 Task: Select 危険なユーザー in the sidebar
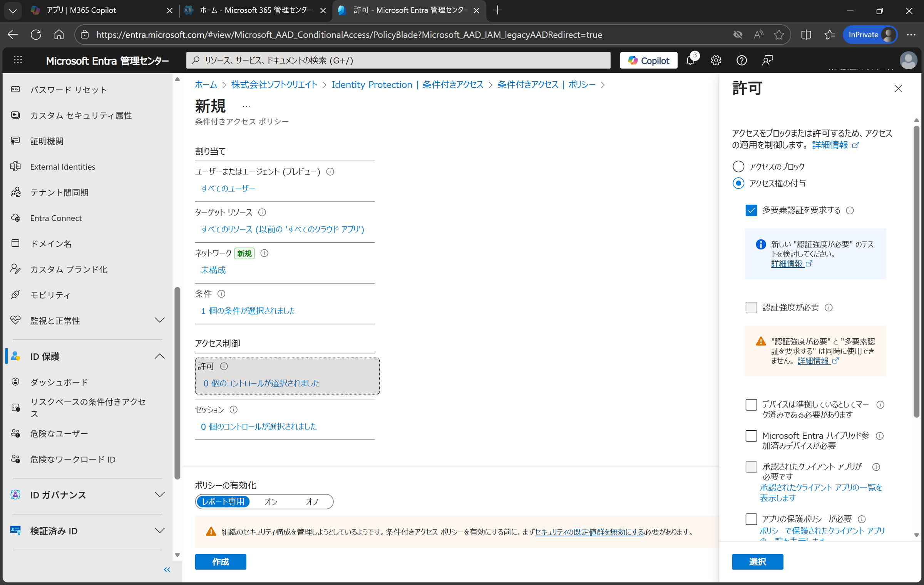(59, 433)
